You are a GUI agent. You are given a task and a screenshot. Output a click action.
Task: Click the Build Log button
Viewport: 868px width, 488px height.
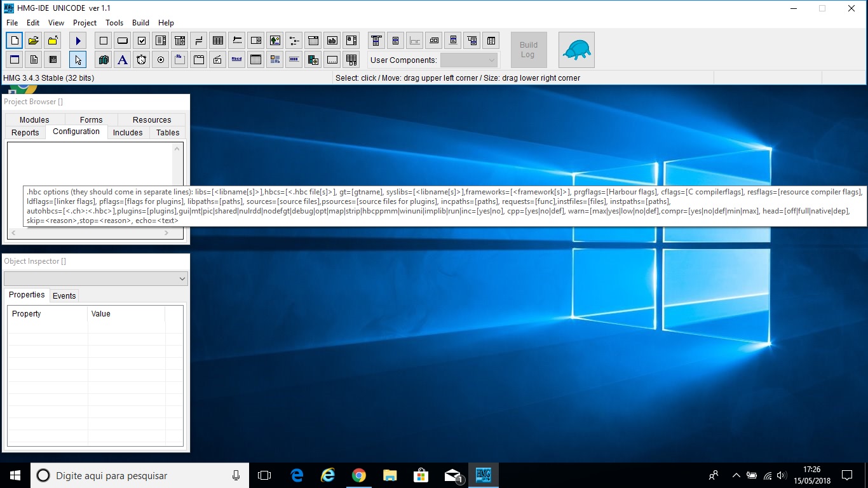point(529,50)
